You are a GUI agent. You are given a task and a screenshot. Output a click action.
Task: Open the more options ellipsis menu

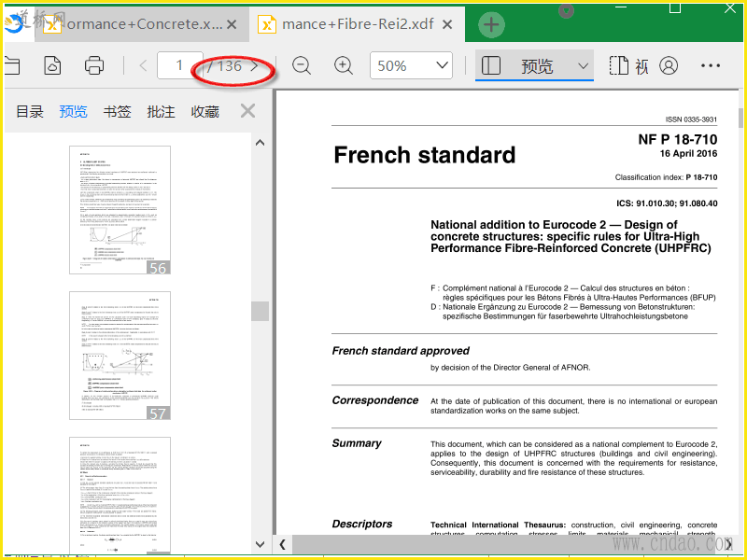(711, 65)
